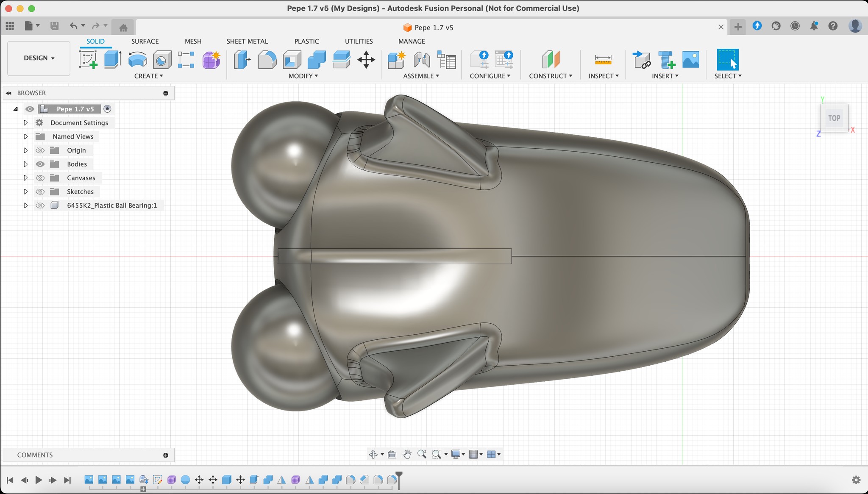This screenshot has height=494, width=868.
Task: Toggle visibility of Pepe 1.7 v5 root
Action: (x=29, y=109)
